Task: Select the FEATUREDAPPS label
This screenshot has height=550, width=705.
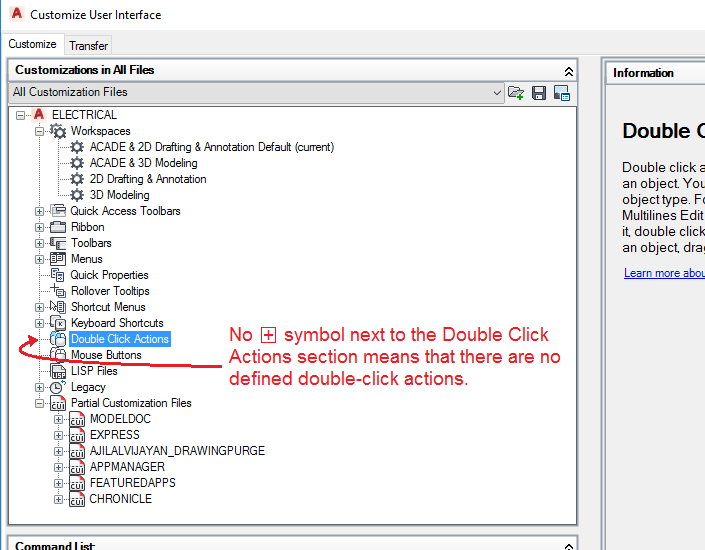Action: (133, 483)
